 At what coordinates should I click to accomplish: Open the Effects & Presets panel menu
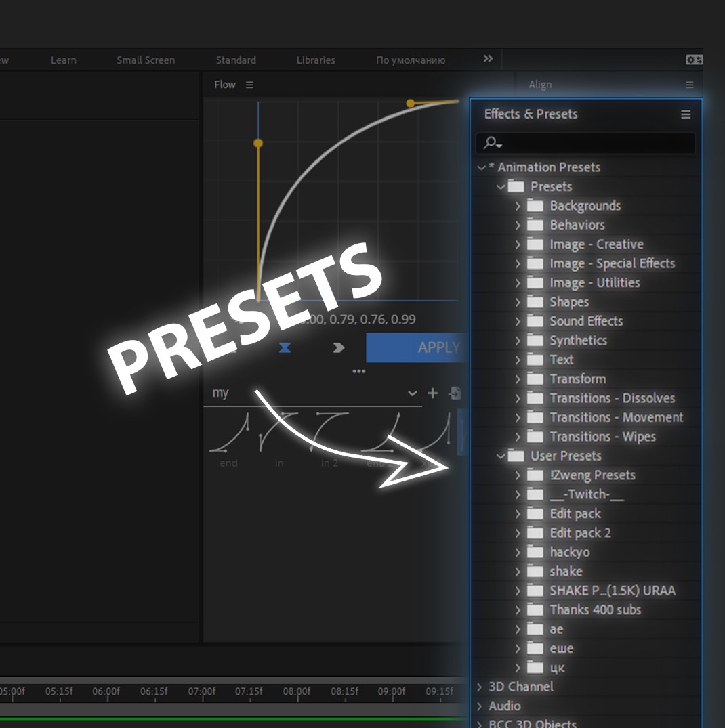coord(686,114)
